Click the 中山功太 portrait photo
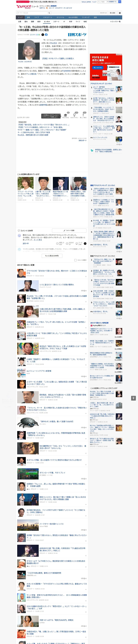Image resolution: width=138 pixels, height=644 pixels. [29, 49]
